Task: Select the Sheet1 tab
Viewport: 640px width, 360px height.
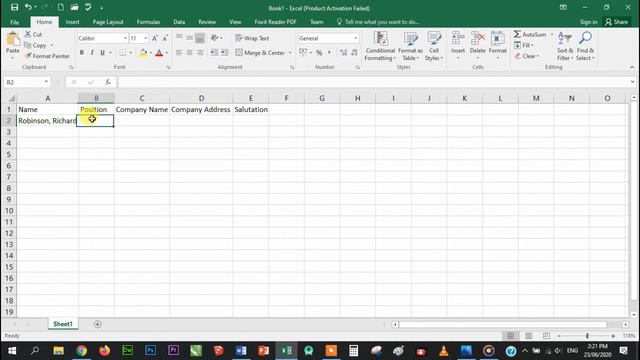Action: click(63, 324)
